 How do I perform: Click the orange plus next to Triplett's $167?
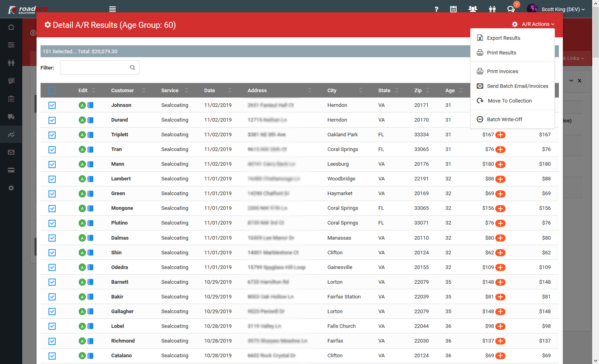coord(500,135)
